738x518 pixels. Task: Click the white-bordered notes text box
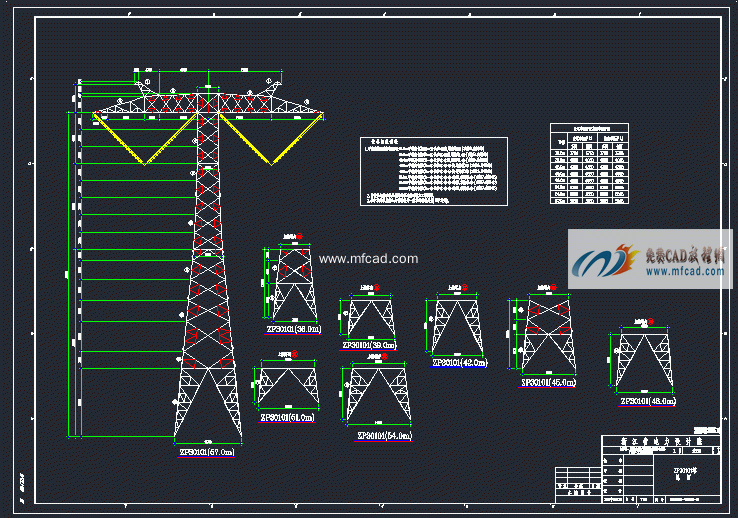[x=434, y=171]
